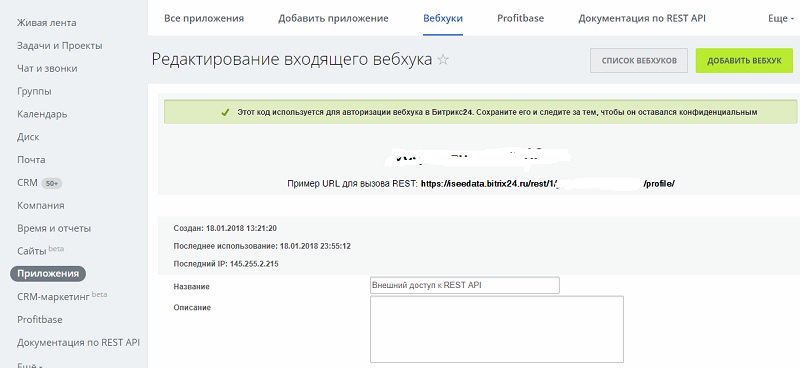The image size is (800, 368).
Task: Expand the Еще dropdown in top tabs
Action: 781,18
